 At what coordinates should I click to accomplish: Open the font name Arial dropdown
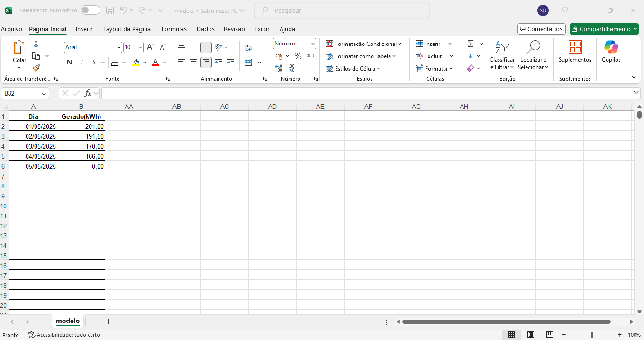point(119,47)
